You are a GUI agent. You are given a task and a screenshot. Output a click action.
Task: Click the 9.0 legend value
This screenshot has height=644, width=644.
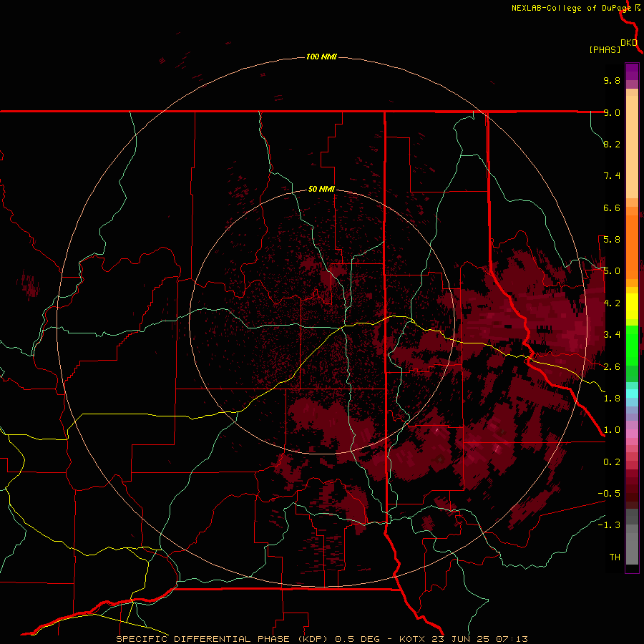[x=612, y=112]
